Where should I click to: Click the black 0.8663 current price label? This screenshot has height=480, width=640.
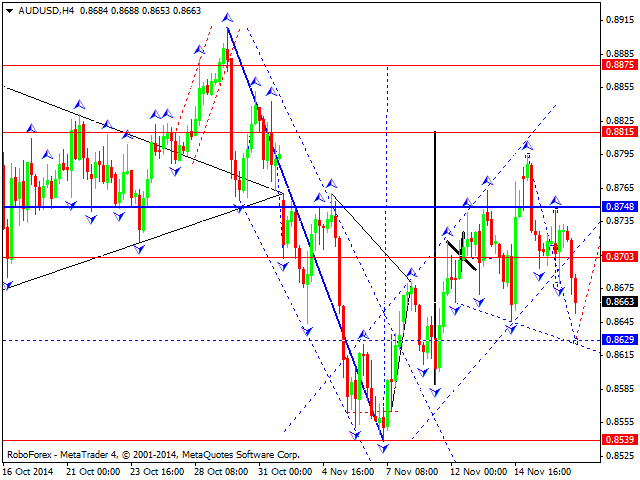[620, 301]
